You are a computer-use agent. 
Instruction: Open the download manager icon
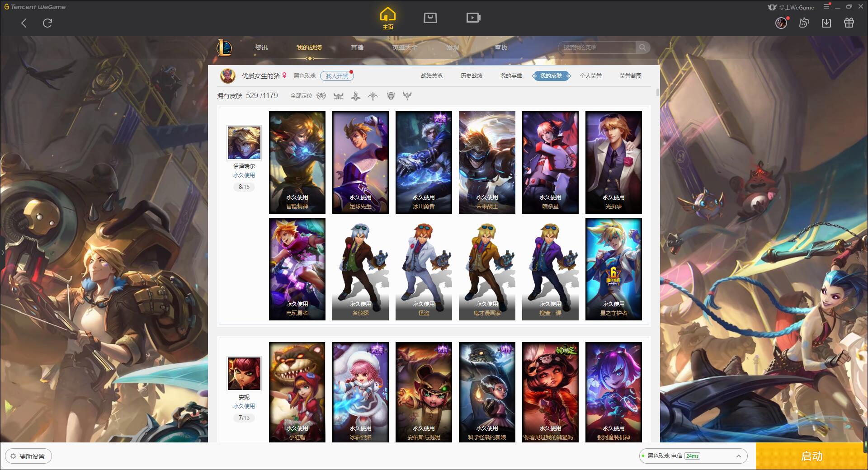[826, 23]
